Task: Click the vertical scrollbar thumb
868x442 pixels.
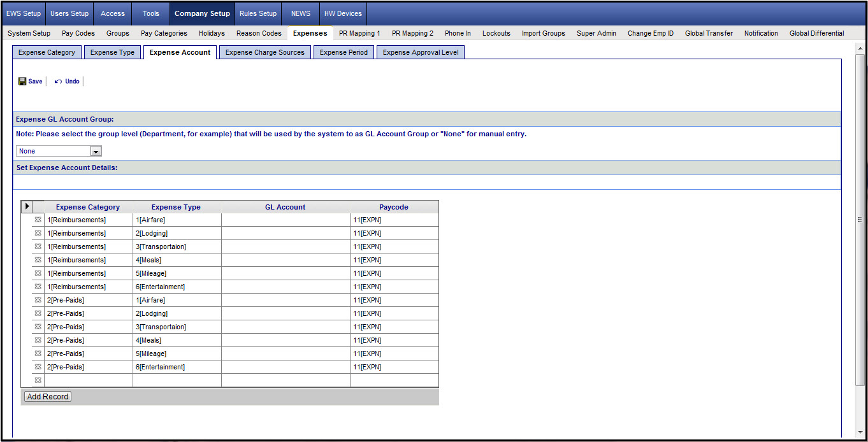Action: tap(860, 220)
